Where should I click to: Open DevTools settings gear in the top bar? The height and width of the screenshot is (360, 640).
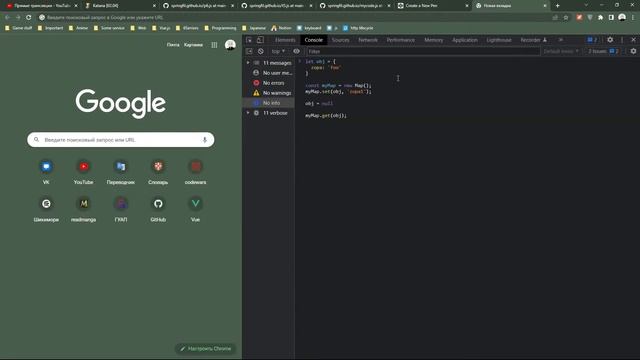click(610, 40)
